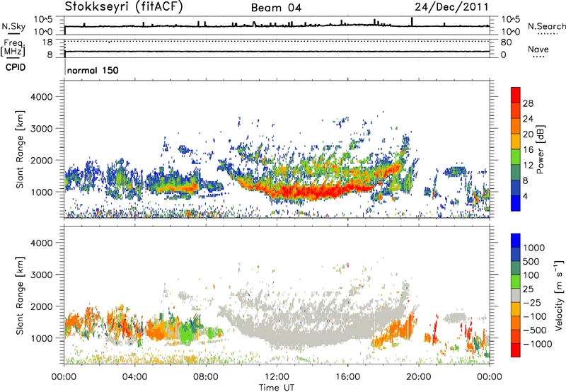
Task: Click the '20:00' time axis label
Action: point(418,377)
